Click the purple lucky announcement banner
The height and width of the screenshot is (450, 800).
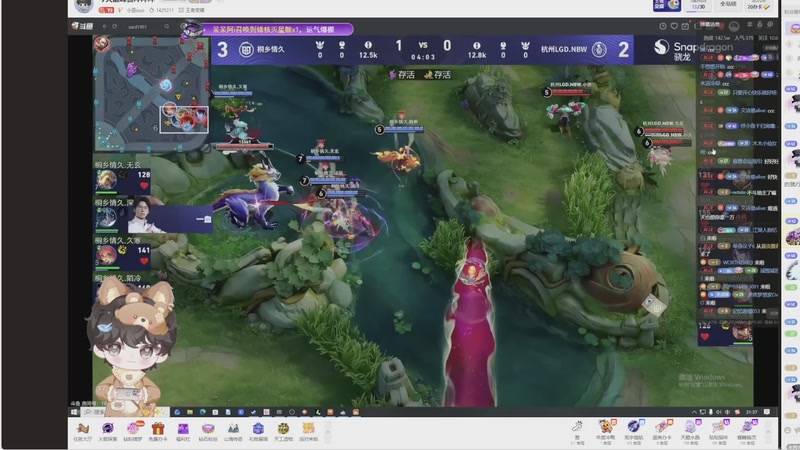[277, 29]
